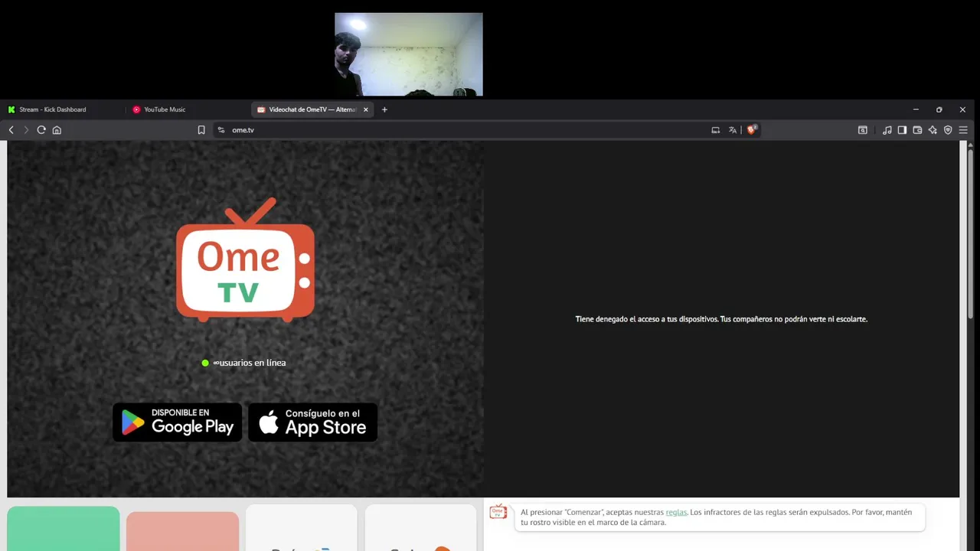Reload the ome.tv page

(41, 130)
